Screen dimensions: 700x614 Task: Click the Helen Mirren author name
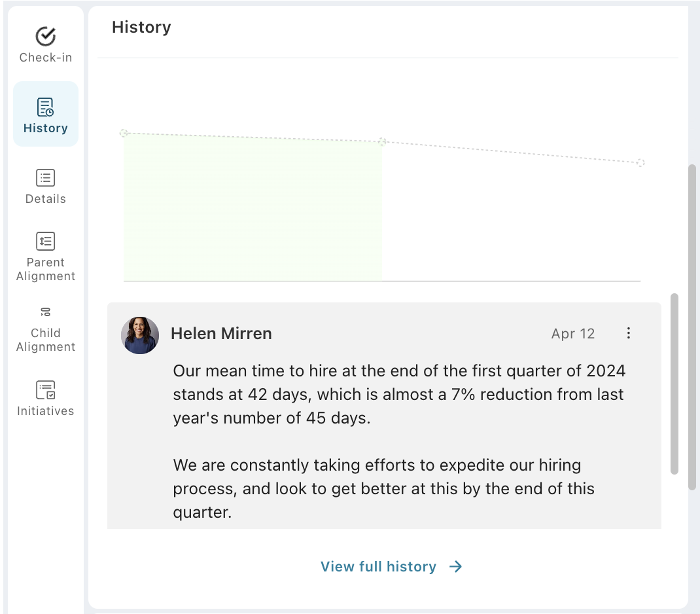click(221, 334)
